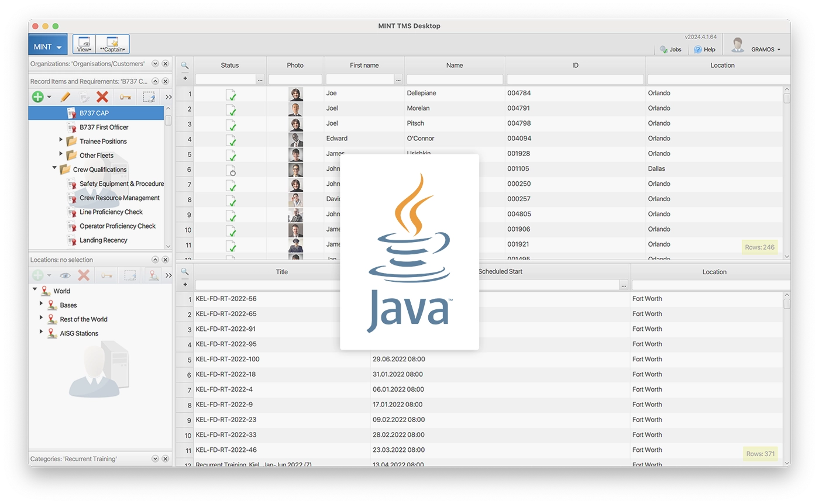Click magnifier search icon of the training table
Viewport: 819px width, 504px height.
click(x=185, y=272)
